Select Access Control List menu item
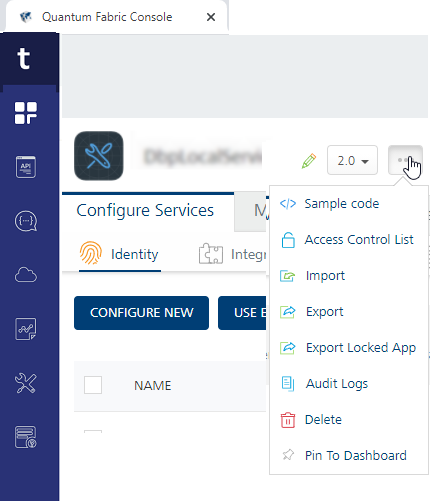The height and width of the screenshot is (501, 430). coord(349,240)
